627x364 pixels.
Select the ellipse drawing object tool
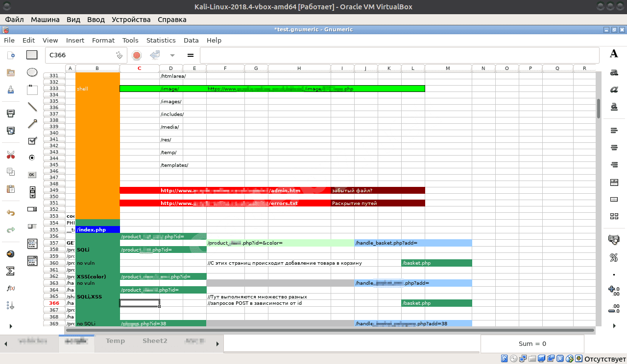[32, 72]
